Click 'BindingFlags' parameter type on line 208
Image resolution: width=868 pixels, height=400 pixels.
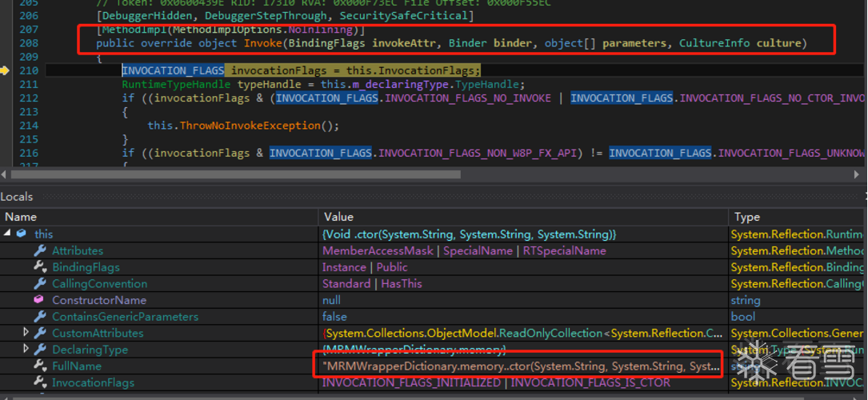click(326, 43)
